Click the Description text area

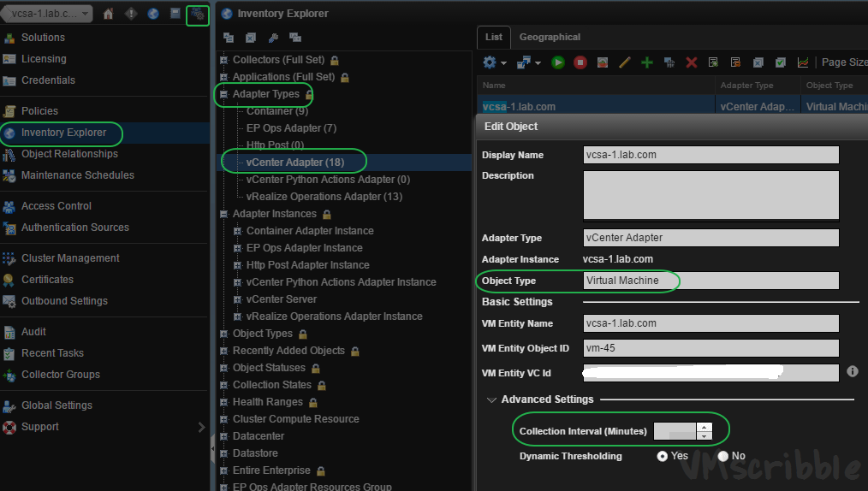[710, 195]
